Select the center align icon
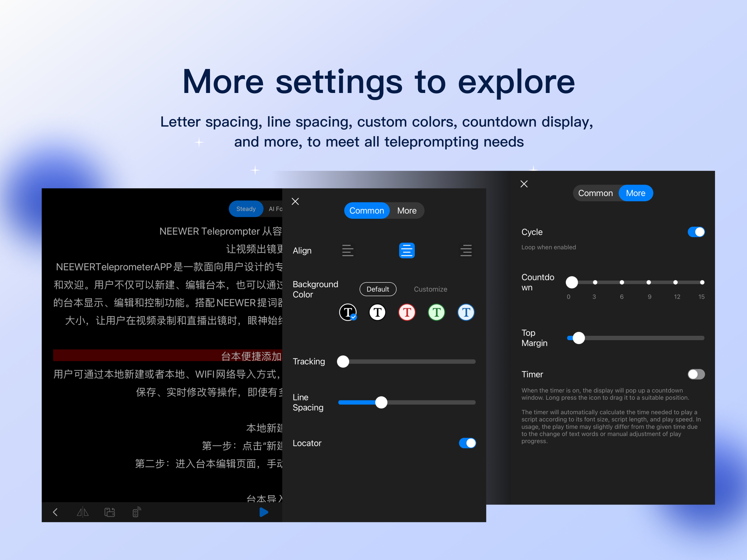The image size is (747, 560). [407, 251]
